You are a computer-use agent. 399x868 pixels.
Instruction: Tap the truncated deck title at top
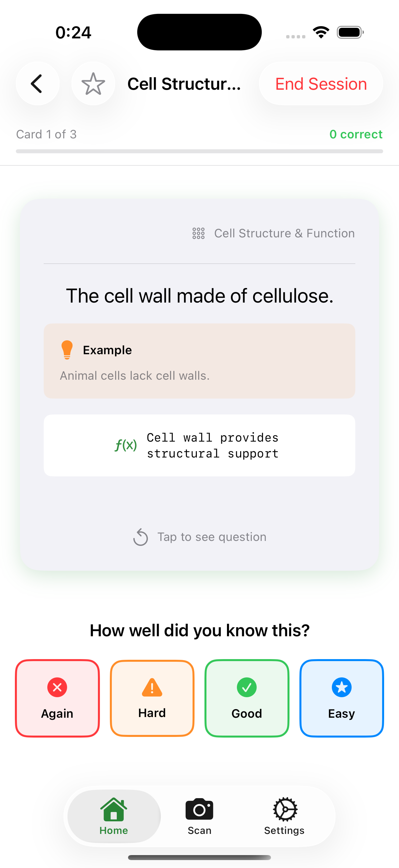click(x=185, y=84)
